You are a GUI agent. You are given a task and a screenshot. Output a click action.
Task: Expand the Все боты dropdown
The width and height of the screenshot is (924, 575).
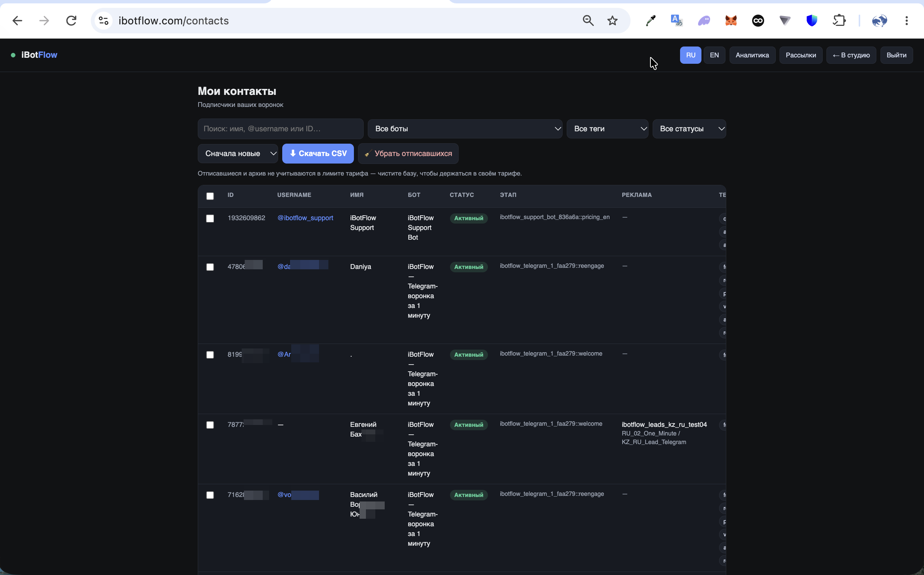pos(465,129)
